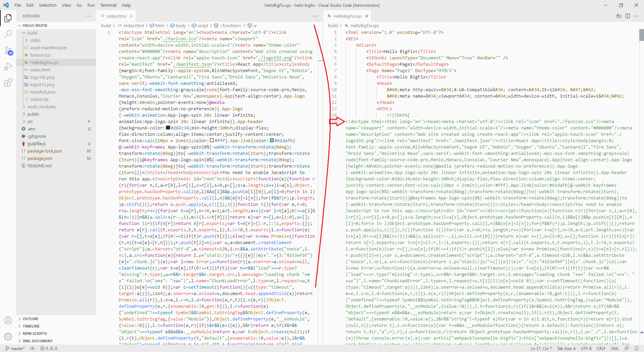644x352 pixels.
Task: Open README.md in Explorer
Action: coord(56,166)
